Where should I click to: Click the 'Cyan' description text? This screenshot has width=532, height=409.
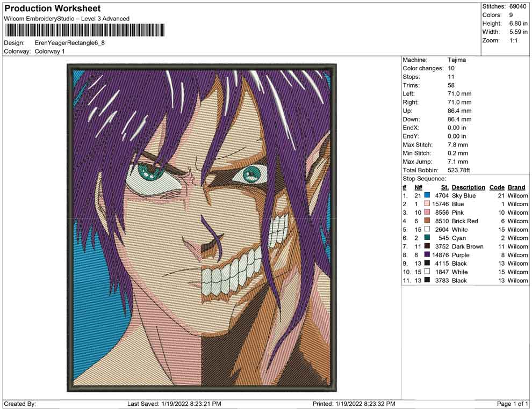(x=459, y=238)
